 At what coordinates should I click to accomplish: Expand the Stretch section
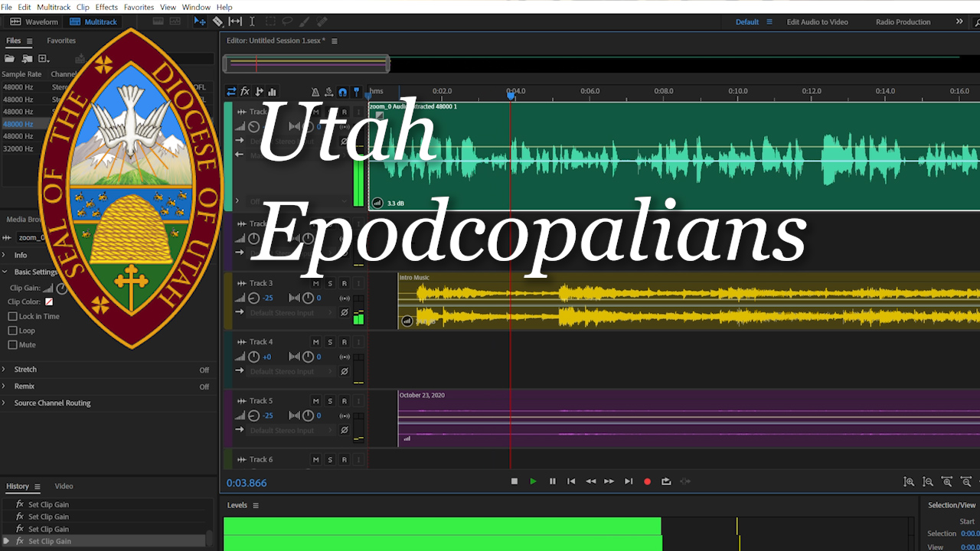click(x=4, y=370)
